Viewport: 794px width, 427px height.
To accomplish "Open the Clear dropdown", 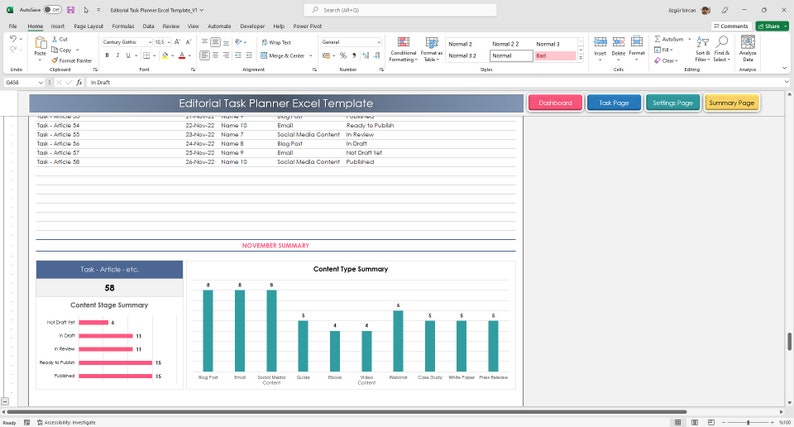I will (666, 60).
